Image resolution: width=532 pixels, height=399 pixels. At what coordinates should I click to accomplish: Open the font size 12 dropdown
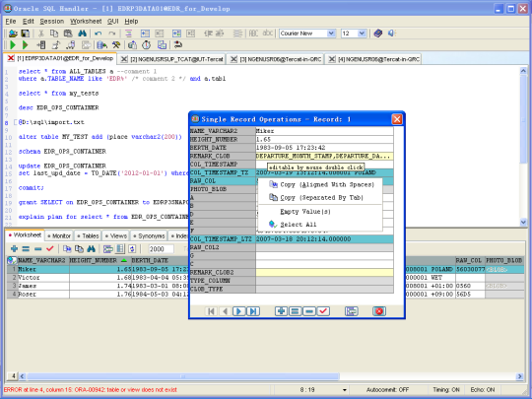click(362, 33)
